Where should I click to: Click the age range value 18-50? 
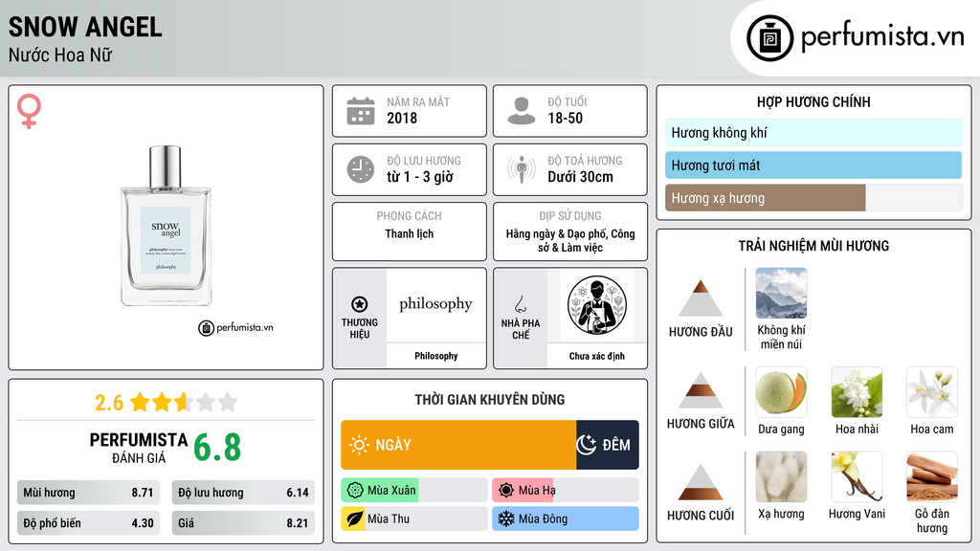[x=565, y=118]
